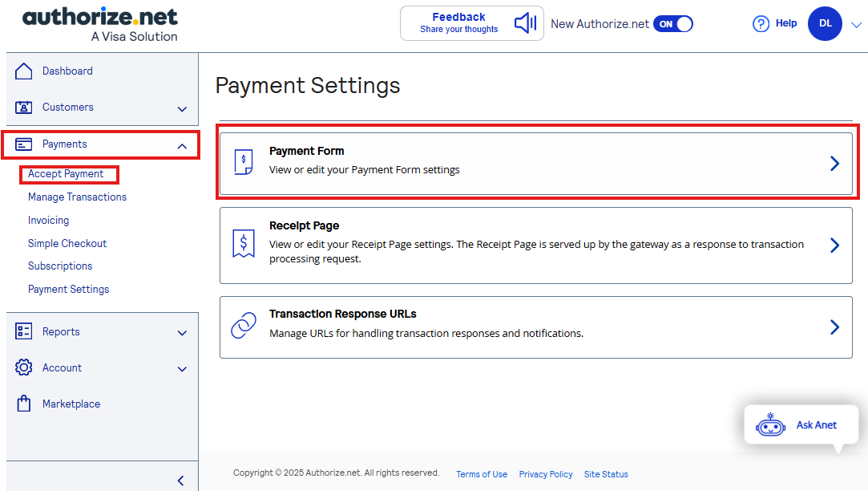Viewport: 868px width, 491px height.
Task: Open the user profile dropdown arrow
Action: click(x=856, y=25)
